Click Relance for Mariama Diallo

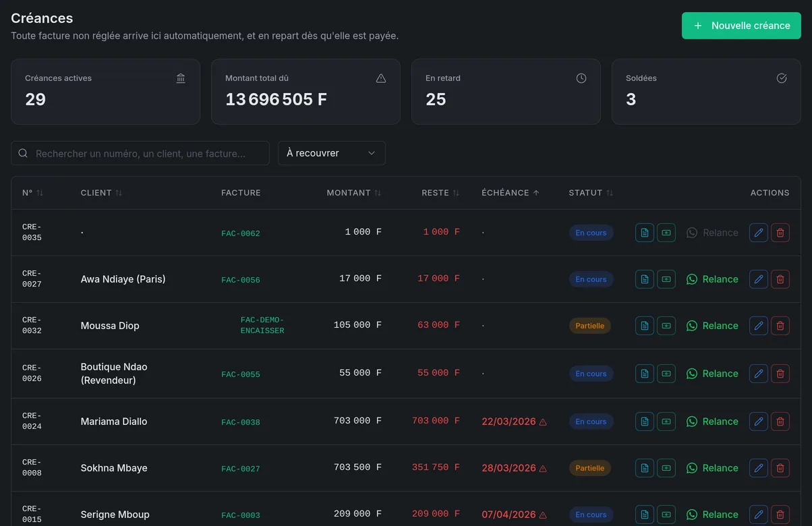712,421
